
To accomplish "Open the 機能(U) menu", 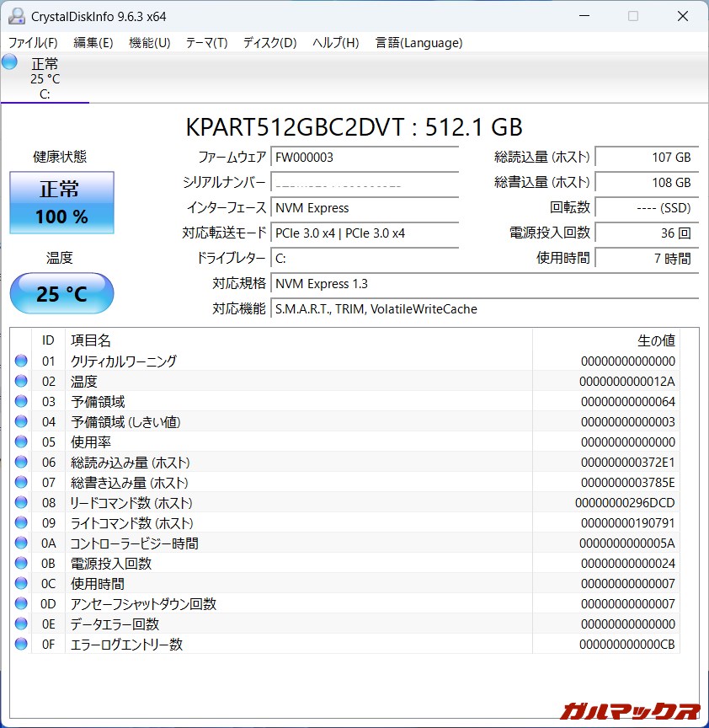I will coord(148,42).
